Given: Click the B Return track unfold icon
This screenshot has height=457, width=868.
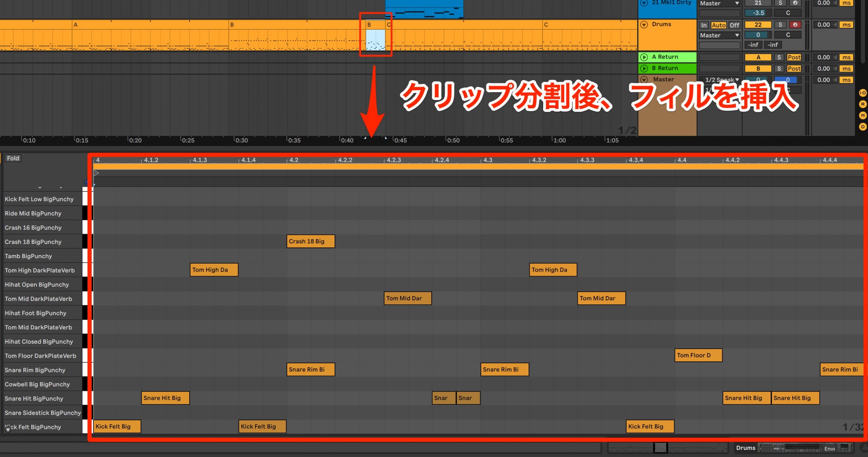Looking at the screenshot, I should 644,68.
